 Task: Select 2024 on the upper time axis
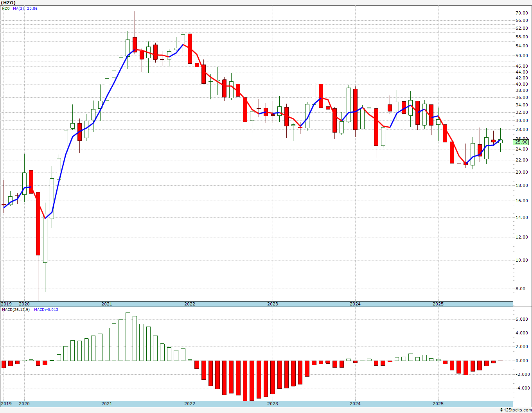(355, 304)
